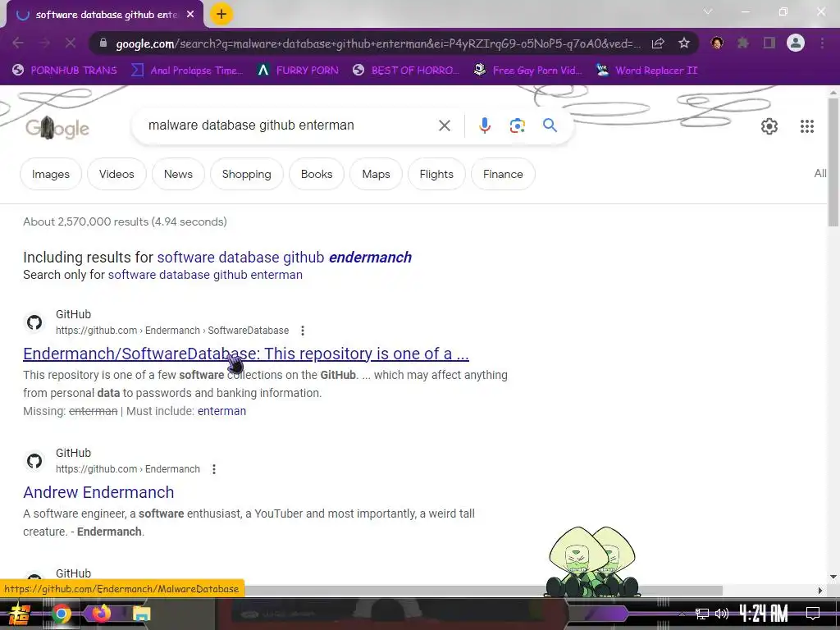Toggle the browser side panel icon

[769, 43]
